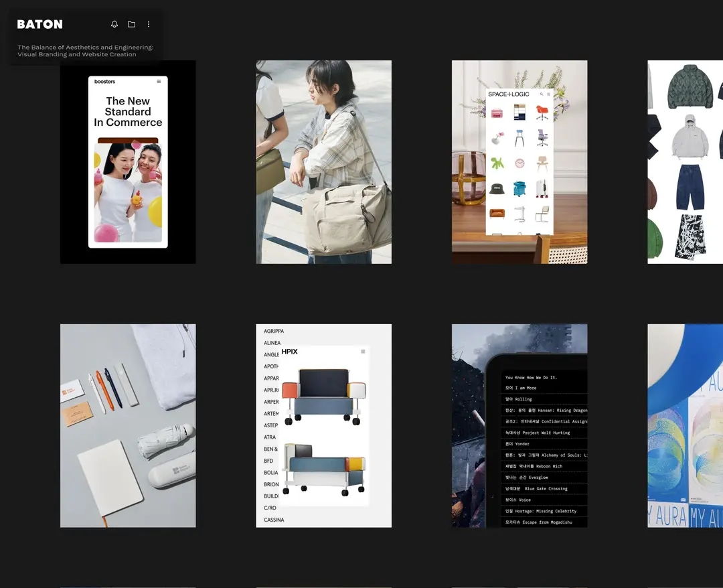The height and width of the screenshot is (588, 723).
Task: Click the BATON logo
Action: pos(39,24)
